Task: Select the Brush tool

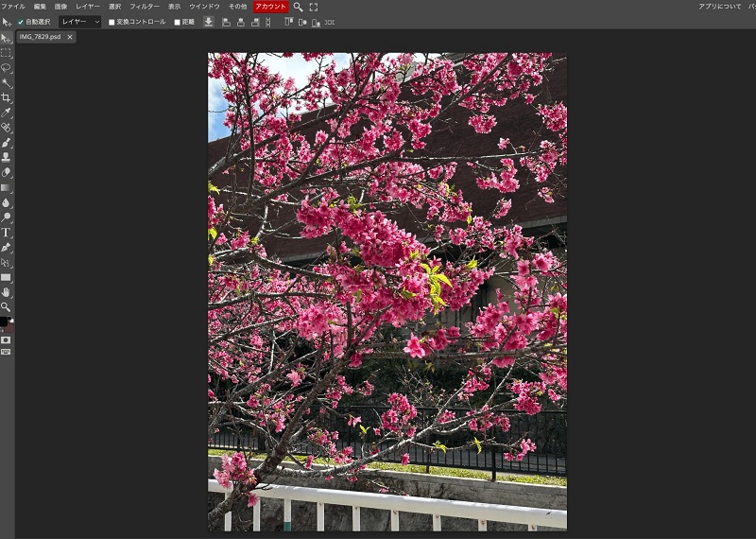Action: pyautogui.click(x=6, y=143)
